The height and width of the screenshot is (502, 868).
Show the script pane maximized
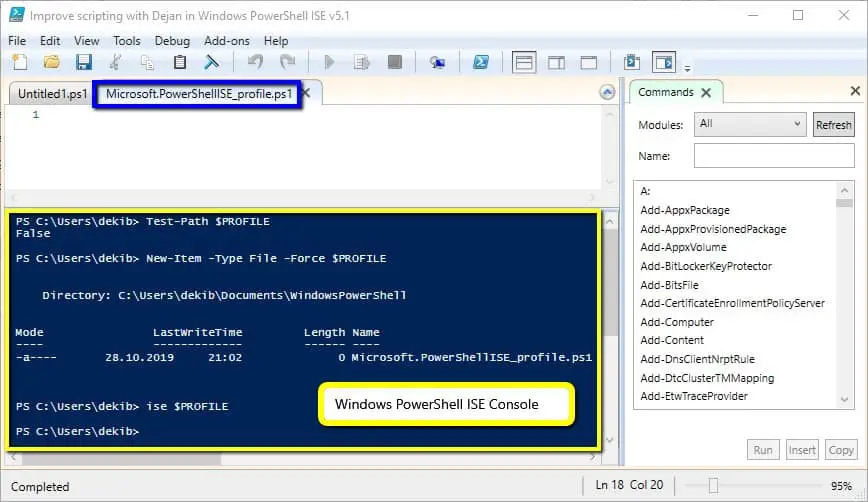click(588, 63)
